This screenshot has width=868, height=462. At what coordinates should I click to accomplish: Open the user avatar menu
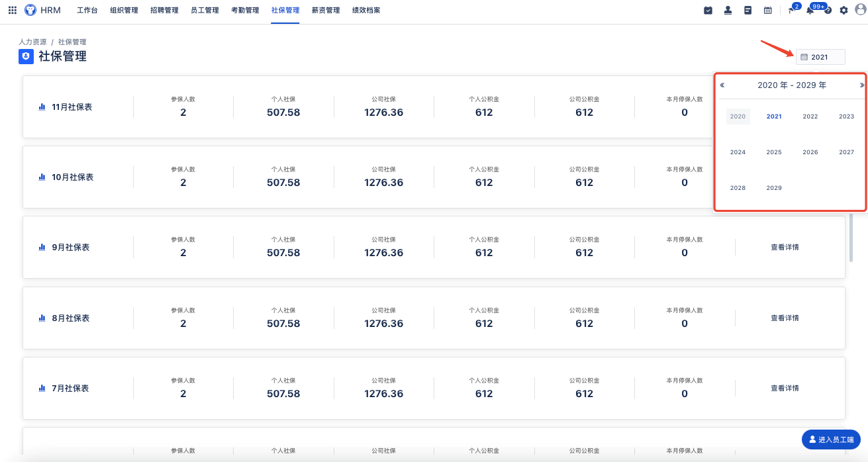coord(860,10)
